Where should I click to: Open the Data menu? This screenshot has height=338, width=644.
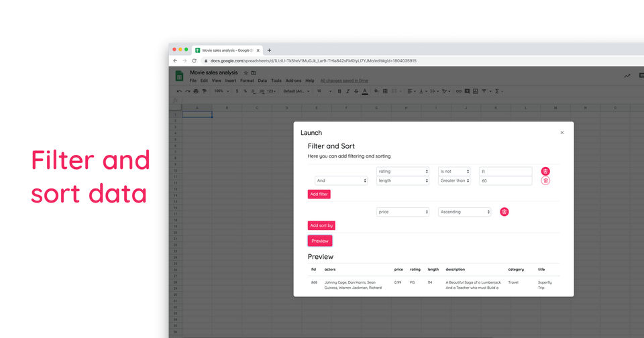[x=262, y=81]
